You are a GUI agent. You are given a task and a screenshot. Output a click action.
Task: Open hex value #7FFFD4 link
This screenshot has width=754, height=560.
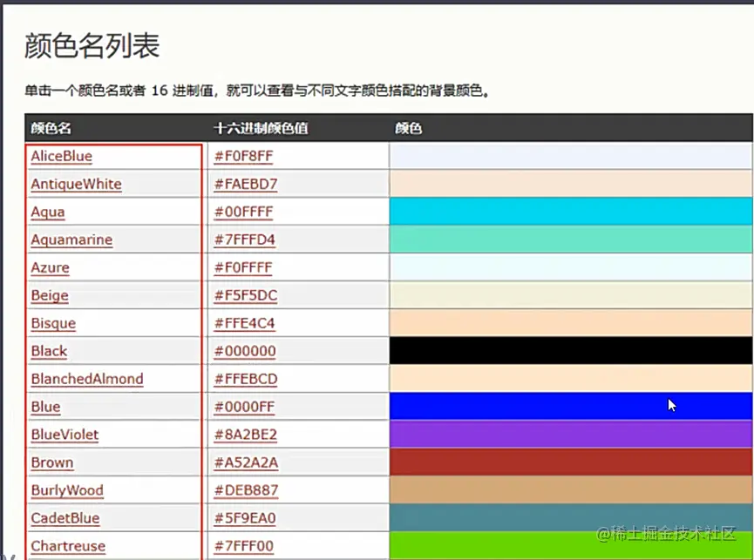(244, 240)
